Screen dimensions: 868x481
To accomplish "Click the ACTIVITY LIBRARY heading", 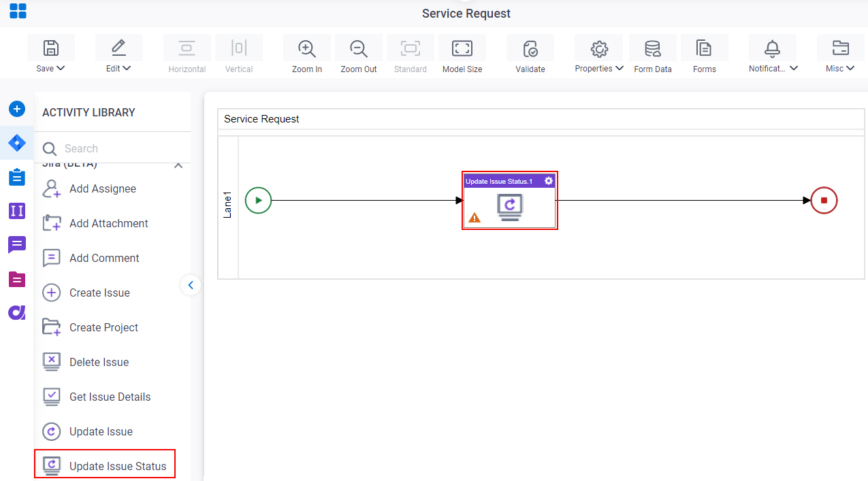I will click(89, 112).
